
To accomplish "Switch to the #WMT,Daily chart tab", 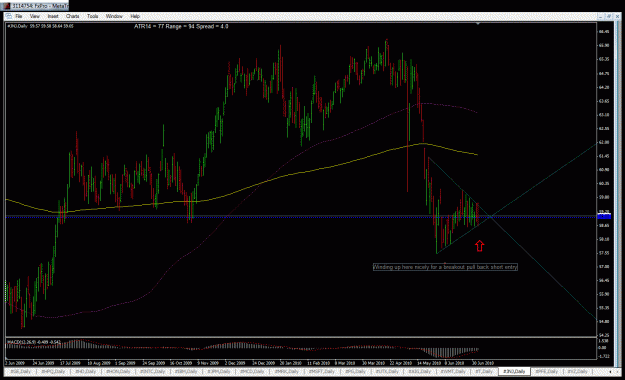I will [452, 371].
